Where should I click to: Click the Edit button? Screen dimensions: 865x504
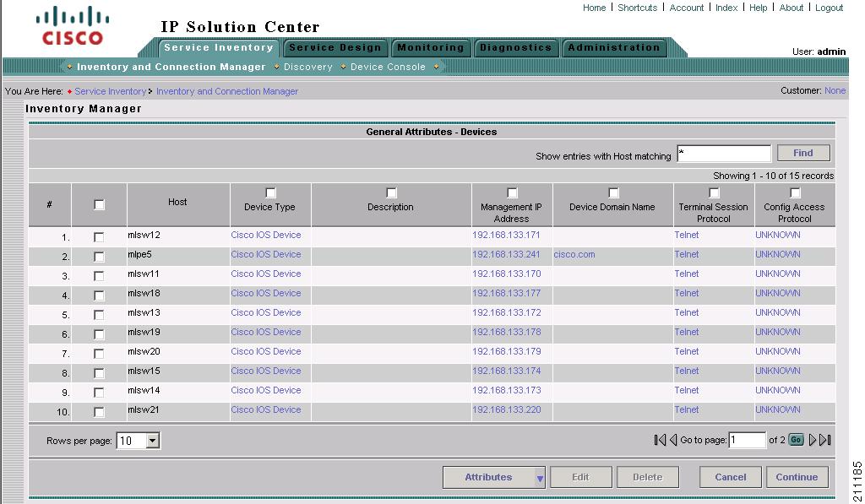pos(580,477)
